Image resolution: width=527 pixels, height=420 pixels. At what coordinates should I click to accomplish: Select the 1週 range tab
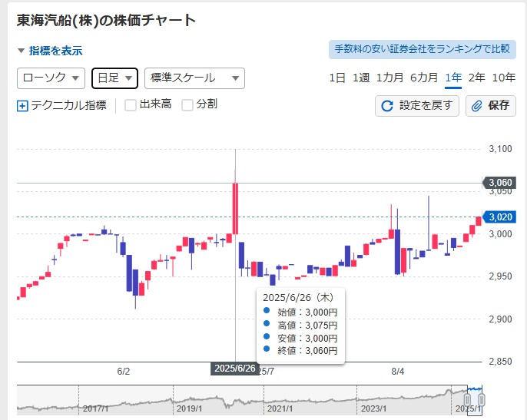pyautogui.click(x=361, y=78)
